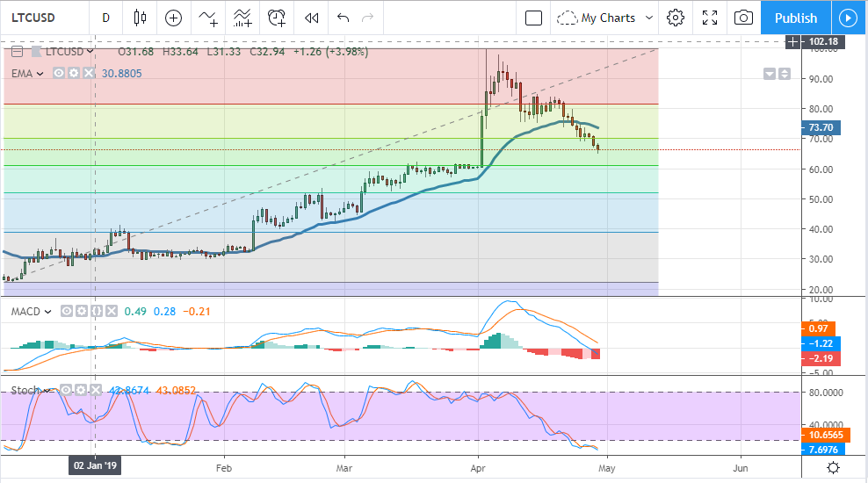868x483 pixels.
Task: Click the flag icon beside LTCUSD legend
Action: 37,52
